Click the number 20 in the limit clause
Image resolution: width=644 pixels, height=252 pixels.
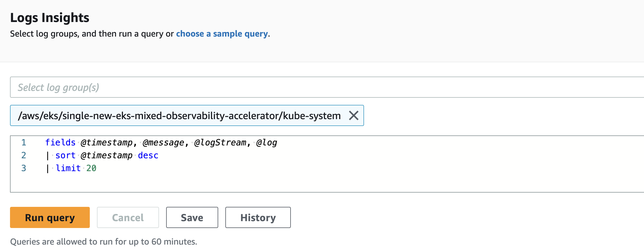click(91, 168)
